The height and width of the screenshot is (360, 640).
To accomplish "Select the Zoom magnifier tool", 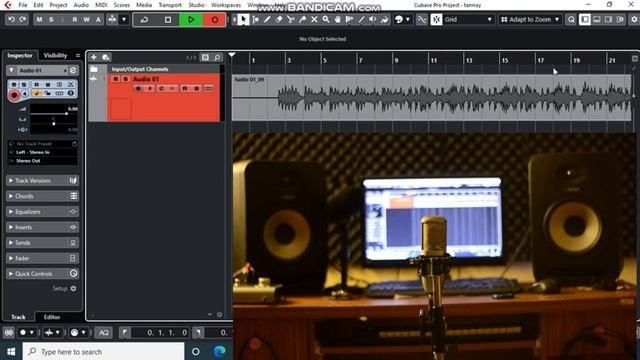I will tap(326, 19).
